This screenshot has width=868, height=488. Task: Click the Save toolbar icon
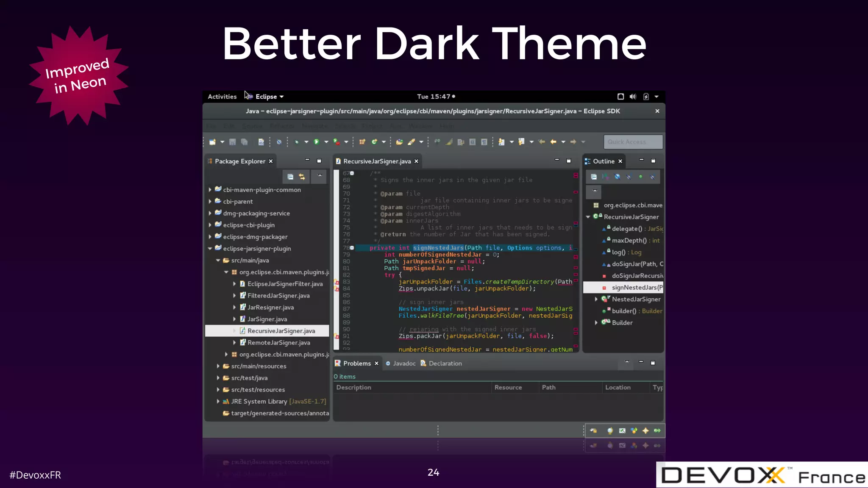pos(232,142)
